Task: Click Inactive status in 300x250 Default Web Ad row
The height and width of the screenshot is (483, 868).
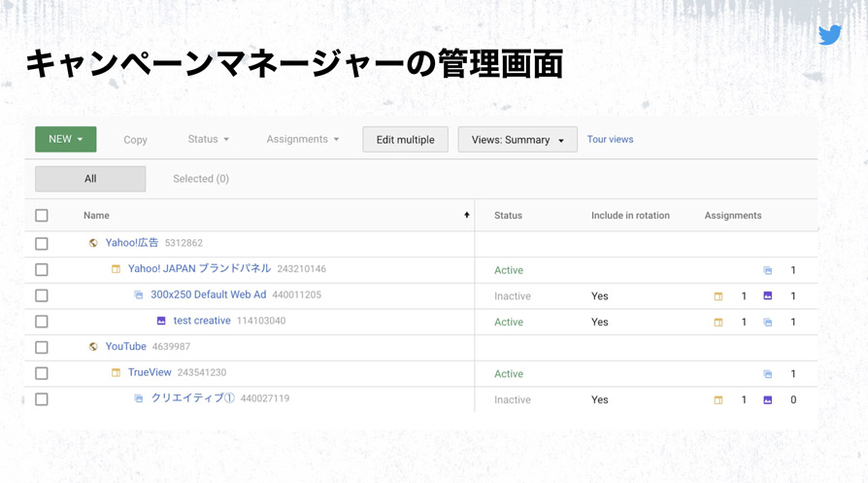Action: coord(513,296)
